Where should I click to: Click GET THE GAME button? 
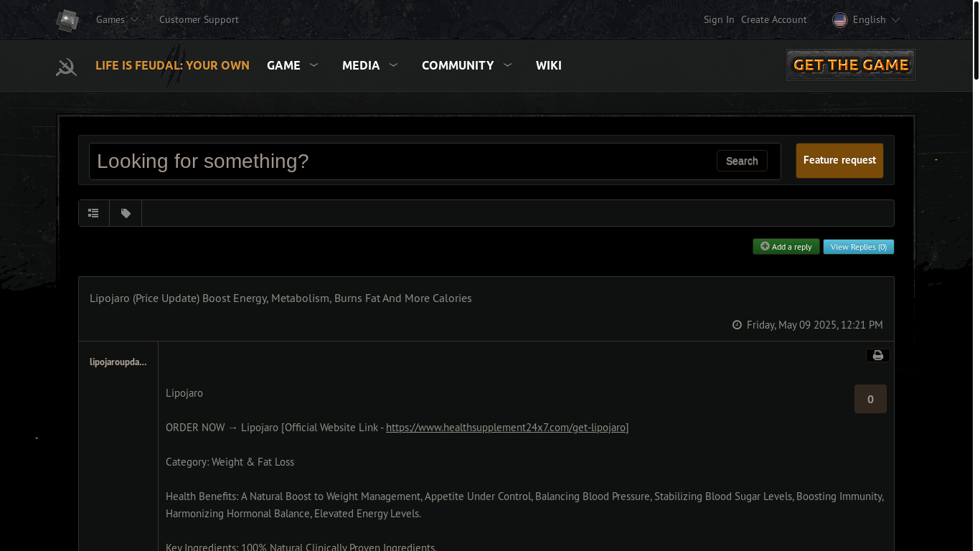click(851, 65)
